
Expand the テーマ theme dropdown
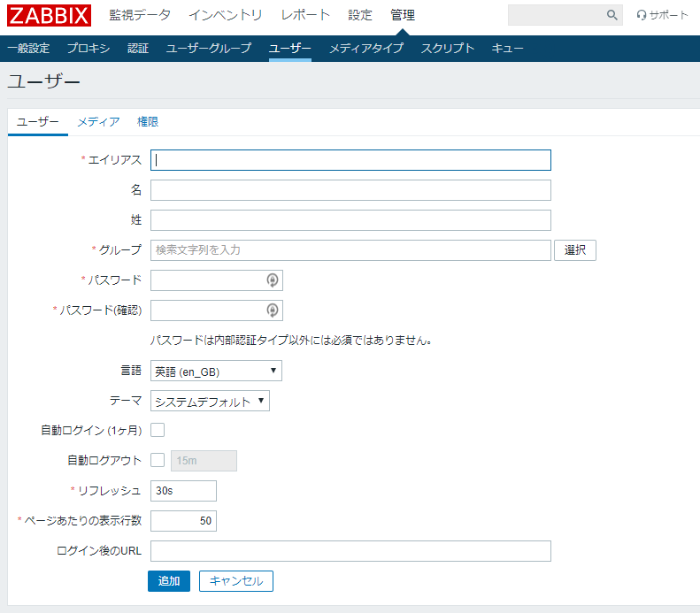[x=210, y=402]
